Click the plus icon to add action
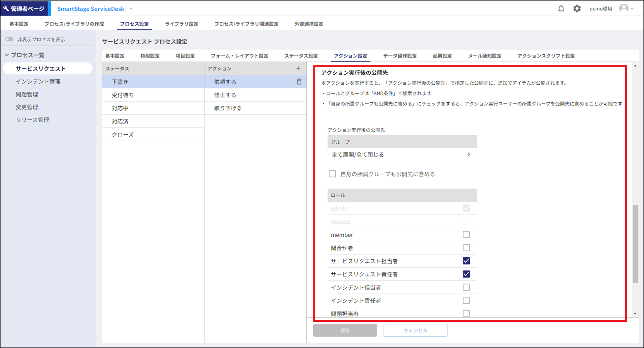 point(298,68)
